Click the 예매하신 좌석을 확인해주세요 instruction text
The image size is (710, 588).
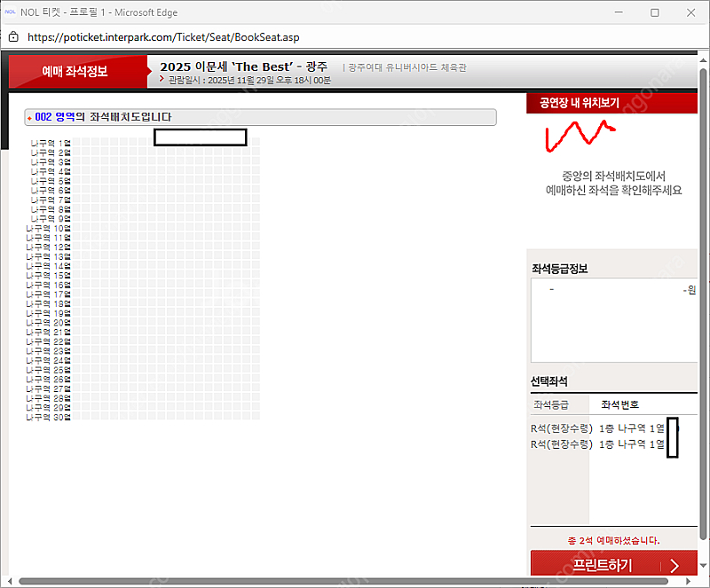click(613, 190)
